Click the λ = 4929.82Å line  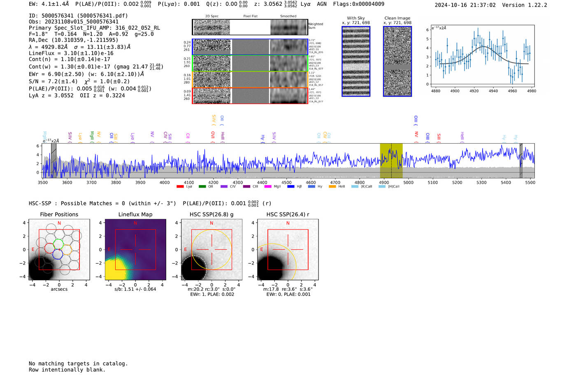coord(79,47)
